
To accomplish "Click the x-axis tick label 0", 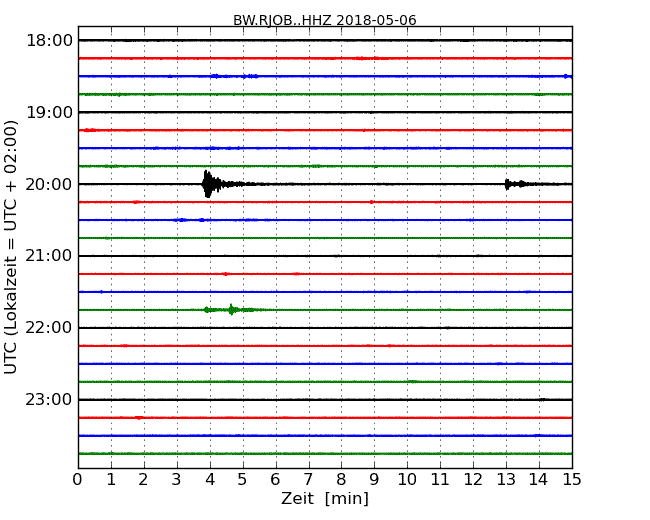I will [x=78, y=480].
